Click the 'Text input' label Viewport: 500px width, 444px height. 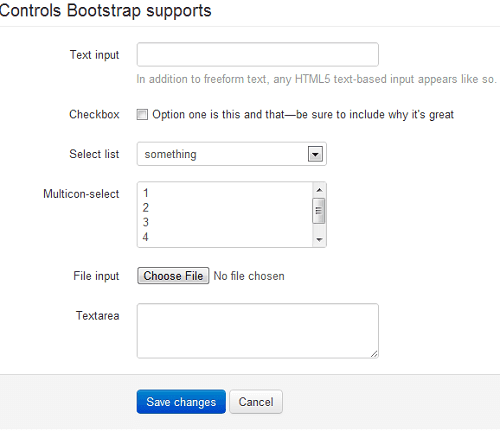coord(94,55)
